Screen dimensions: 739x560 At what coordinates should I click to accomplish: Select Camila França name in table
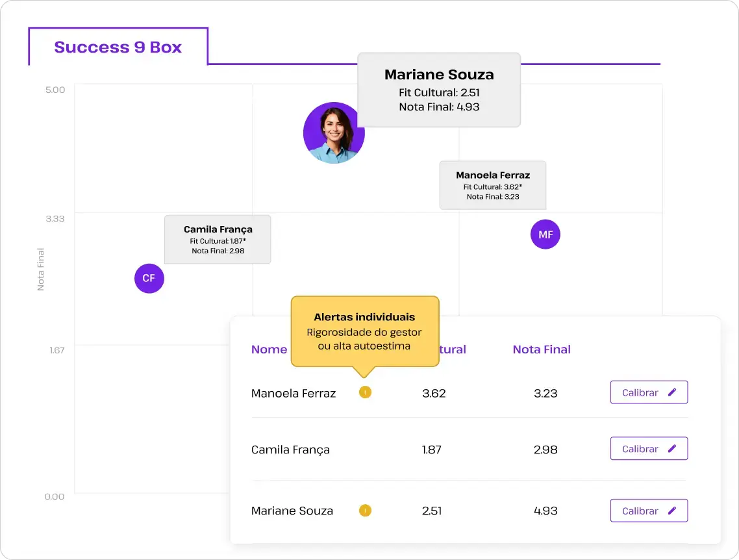point(290,450)
